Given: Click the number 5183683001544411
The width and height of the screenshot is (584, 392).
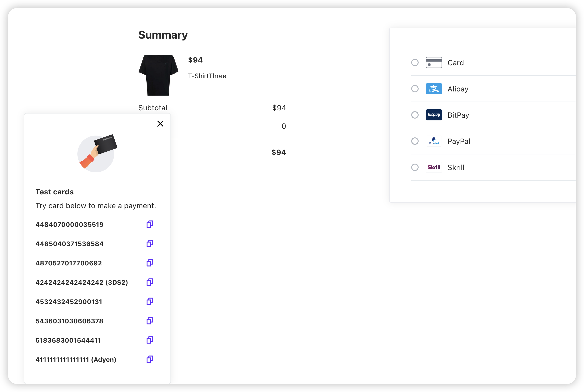Looking at the screenshot, I should pyautogui.click(x=68, y=340).
